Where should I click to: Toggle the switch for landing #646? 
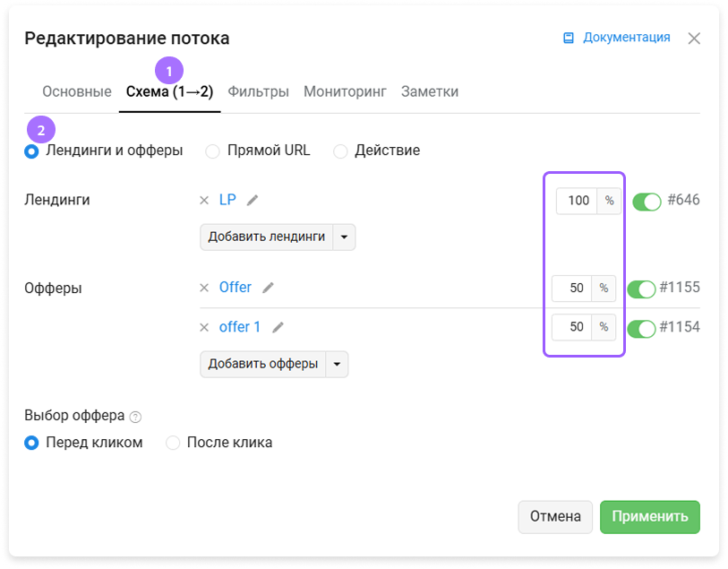pyautogui.click(x=647, y=202)
